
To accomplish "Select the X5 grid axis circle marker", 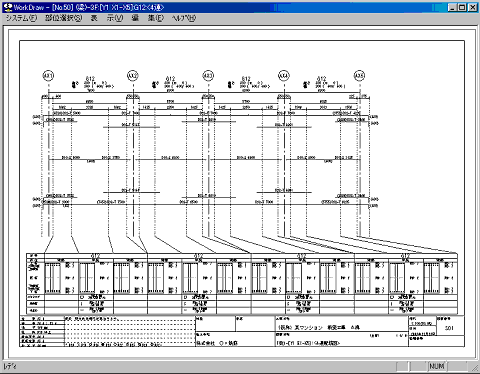I will (359, 76).
